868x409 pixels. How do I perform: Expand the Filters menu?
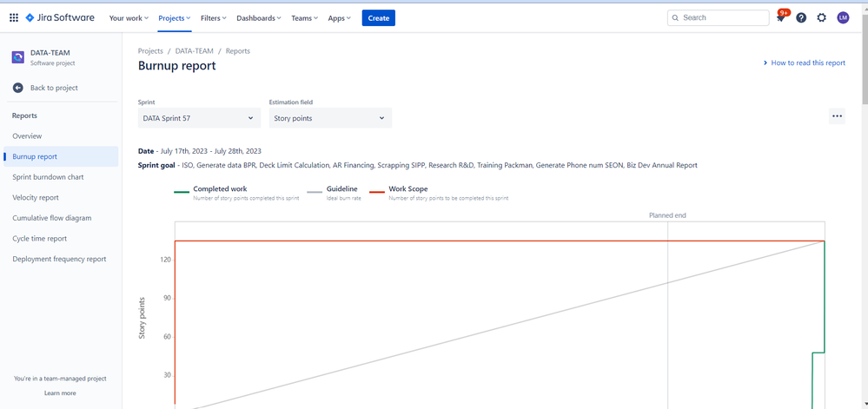tap(214, 17)
